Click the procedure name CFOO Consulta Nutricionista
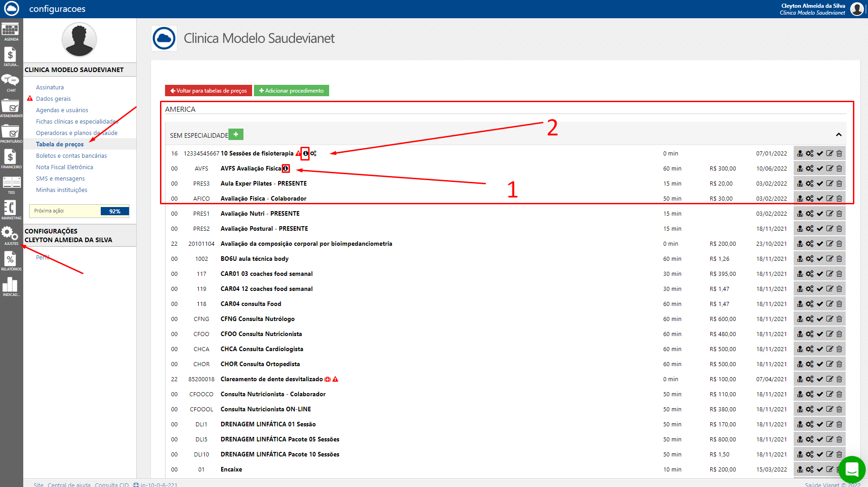 [x=261, y=334]
